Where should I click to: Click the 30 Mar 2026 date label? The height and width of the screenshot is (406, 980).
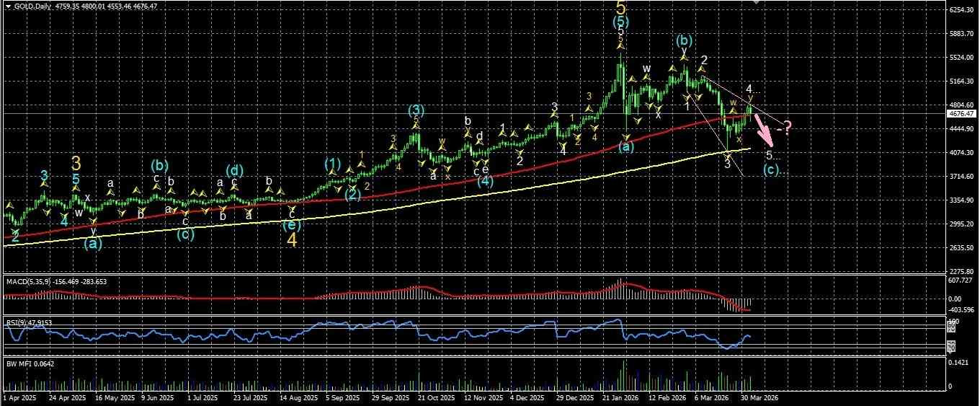point(759,397)
